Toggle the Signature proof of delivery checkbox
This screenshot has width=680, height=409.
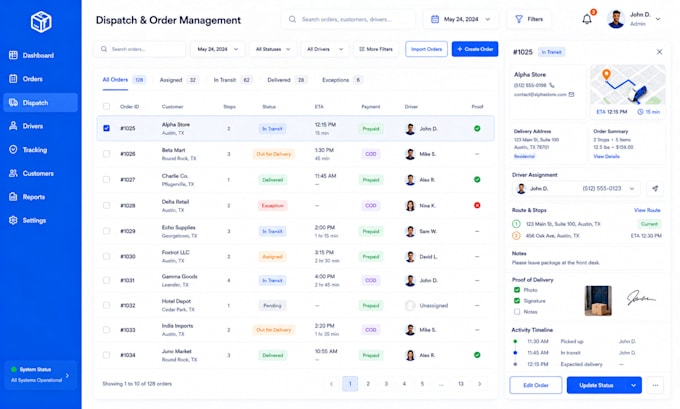pos(517,301)
